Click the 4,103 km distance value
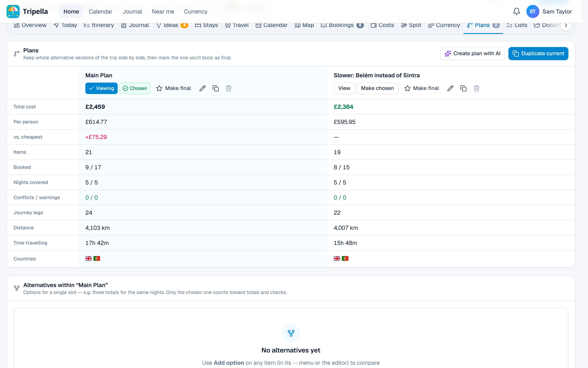Image resolution: width=588 pixels, height=368 pixels. [x=97, y=228]
